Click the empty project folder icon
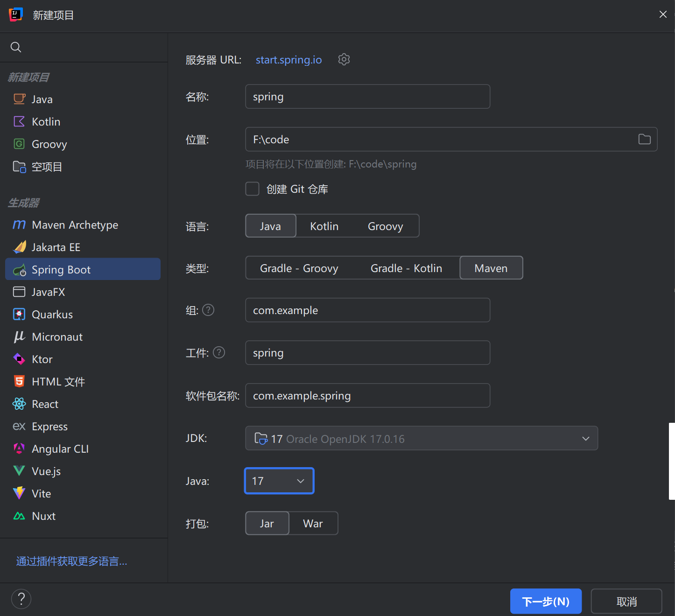 (19, 167)
